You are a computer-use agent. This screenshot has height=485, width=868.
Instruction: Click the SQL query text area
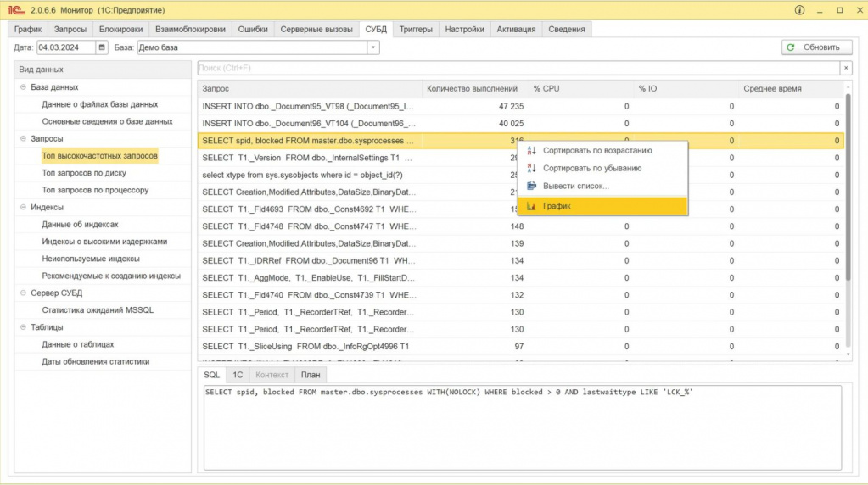523,427
